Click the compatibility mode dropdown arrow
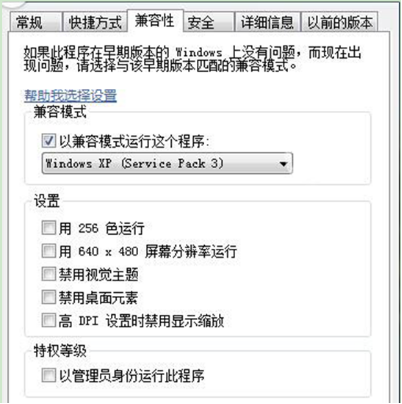 283,164
